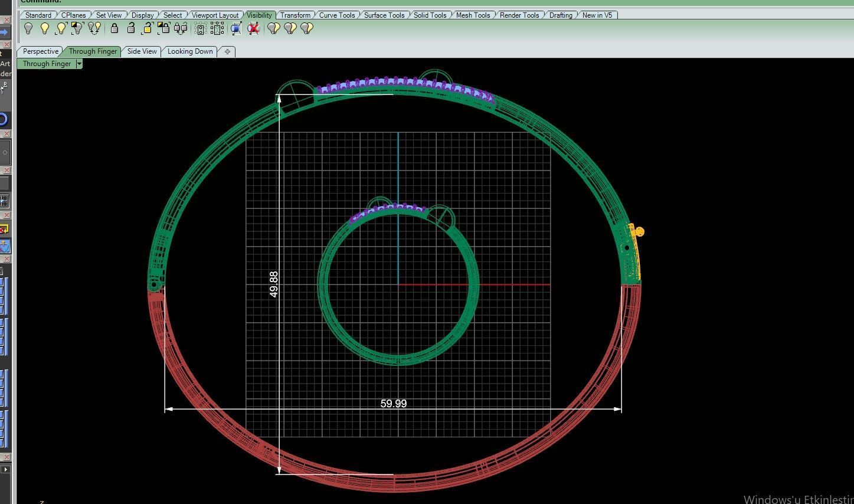Open the Looking Down viewport tab
The height and width of the screenshot is (504, 854).
190,51
